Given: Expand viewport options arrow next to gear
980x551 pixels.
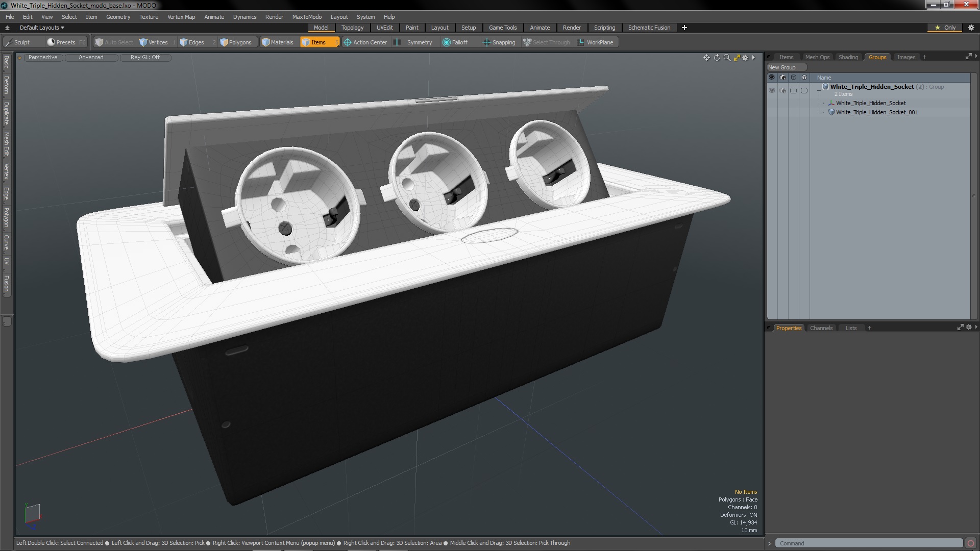Looking at the screenshot, I should [x=753, y=58].
